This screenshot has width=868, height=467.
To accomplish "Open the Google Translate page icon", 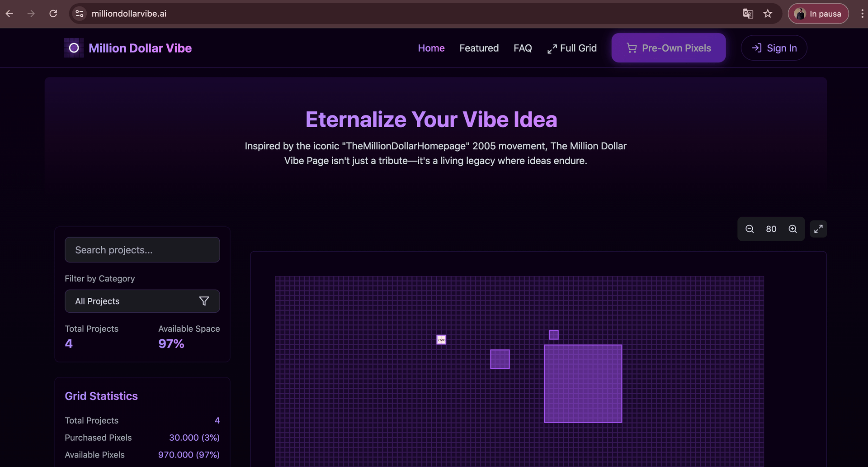I will (x=748, y=14).
